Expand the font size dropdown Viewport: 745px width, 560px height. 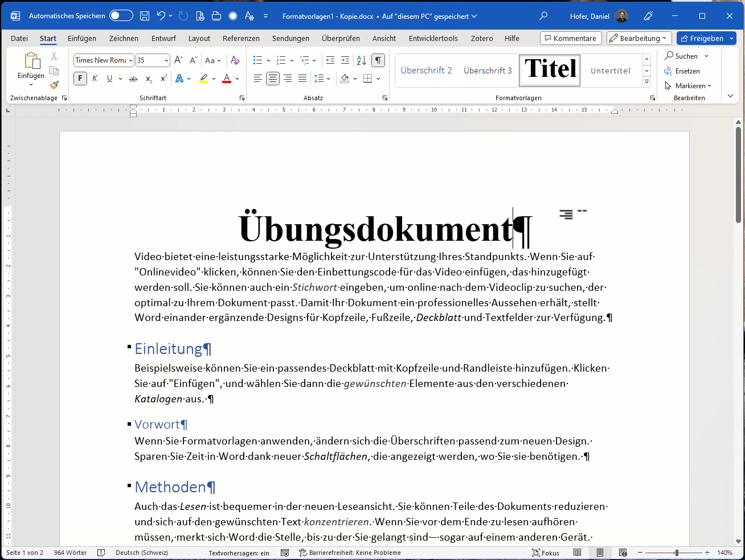(x=166, y=60)
